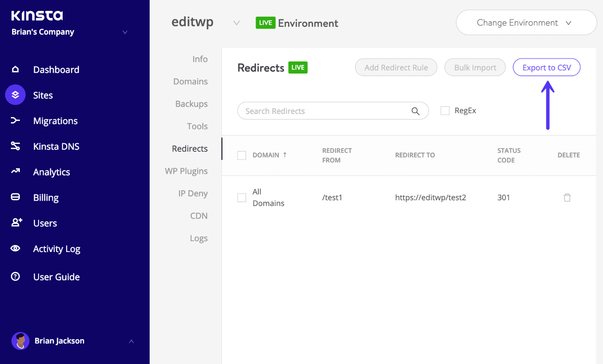The image size is (603, 364).
Task: Click the All Domains cell
Action: (x=268, y=198)
